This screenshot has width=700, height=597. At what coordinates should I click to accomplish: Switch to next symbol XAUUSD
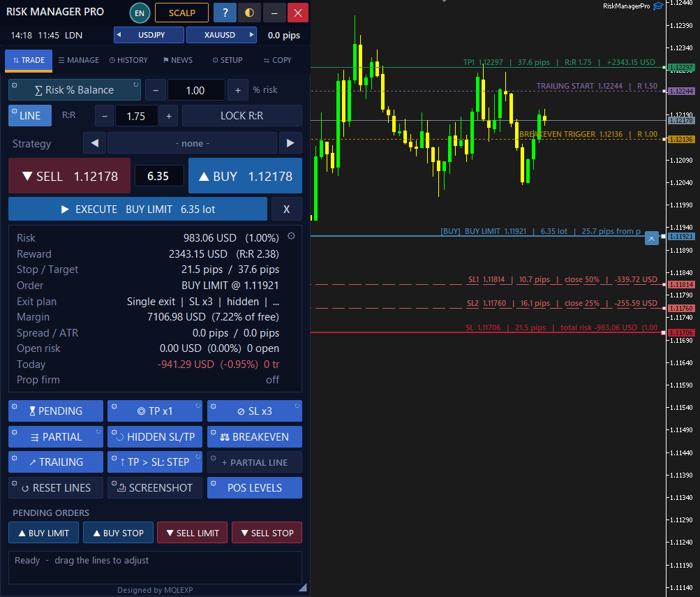[x=221, y=35]
